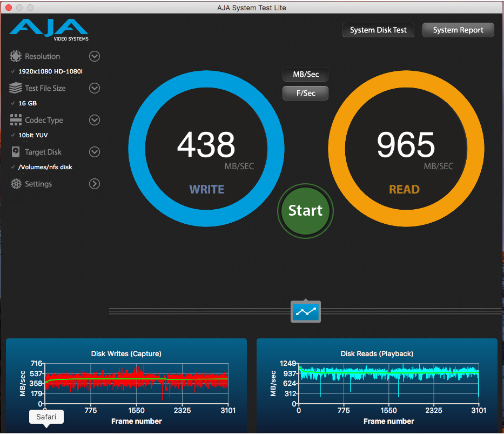Expand the Target Disk dropdown arrow
This screenshot has height=434, width=504.
tap(94, 152)
